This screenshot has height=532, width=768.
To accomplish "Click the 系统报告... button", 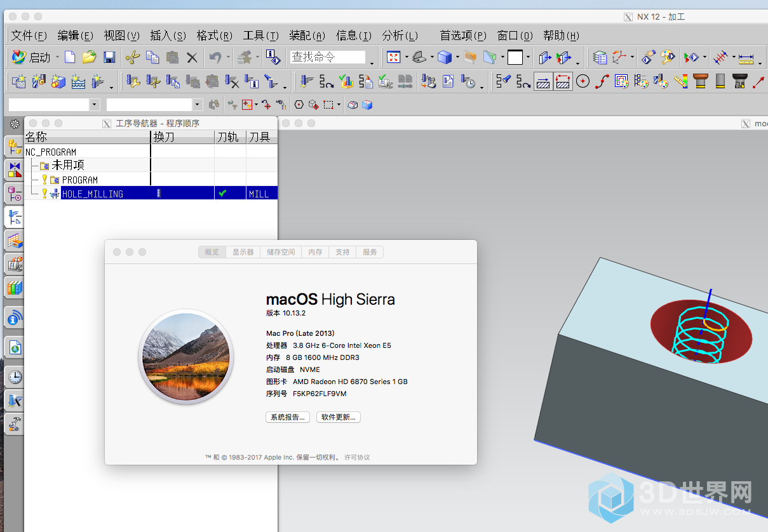I will click(288, 417).
